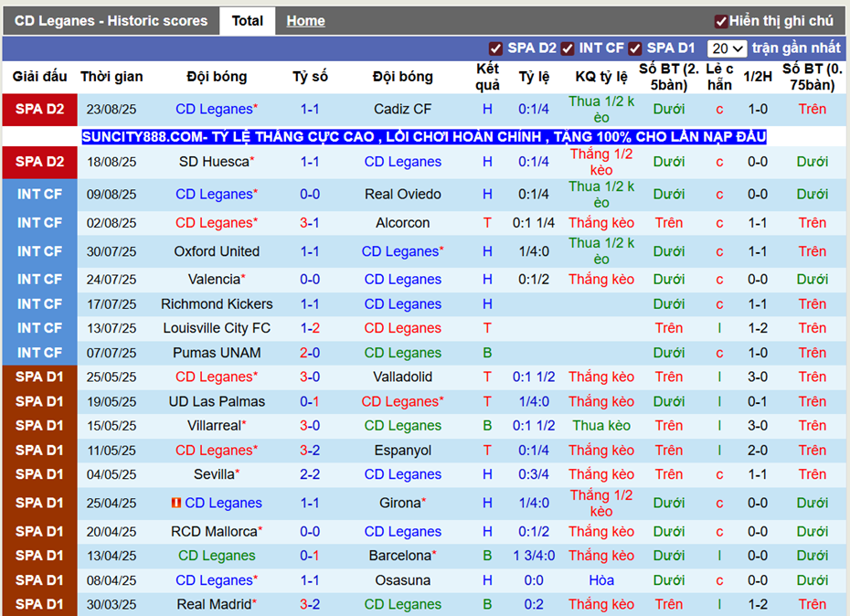
Task: Select Oxford United team name
Action: tap(217, 251)
